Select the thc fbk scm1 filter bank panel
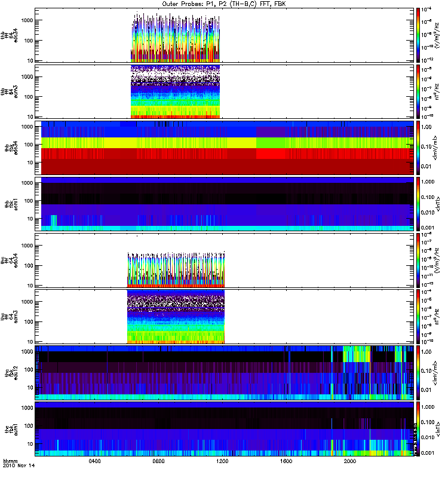Screen dimensions: 448x478 click(x=224, y=429)
